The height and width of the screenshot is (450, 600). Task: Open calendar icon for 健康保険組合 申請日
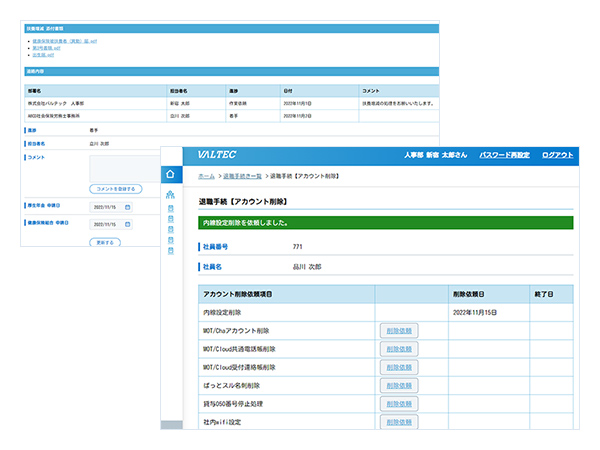127,224
